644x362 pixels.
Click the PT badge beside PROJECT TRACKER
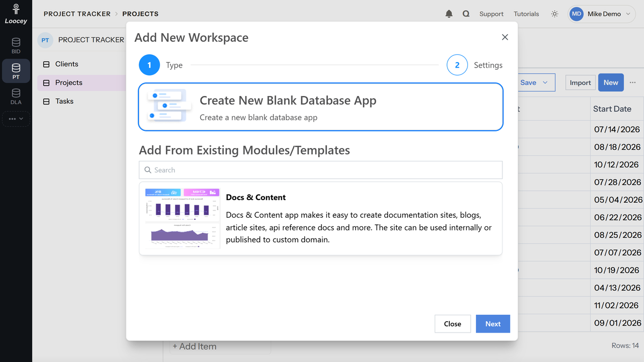45,40
